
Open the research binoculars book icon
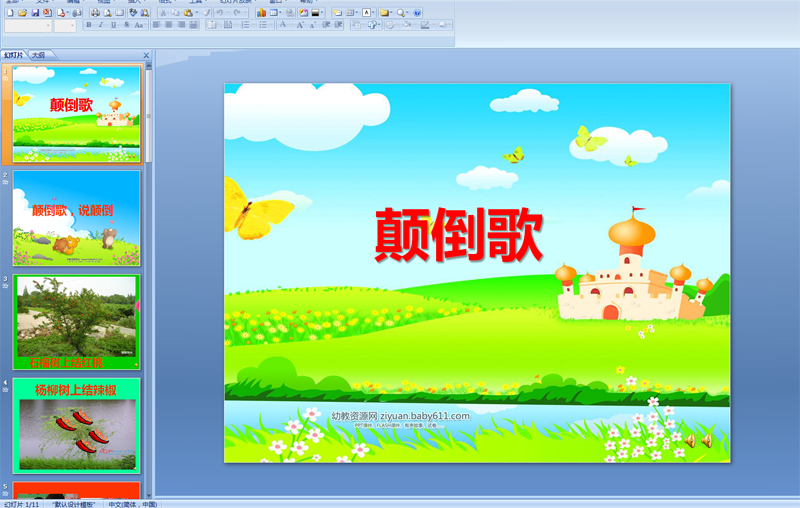tap(145, 13)
